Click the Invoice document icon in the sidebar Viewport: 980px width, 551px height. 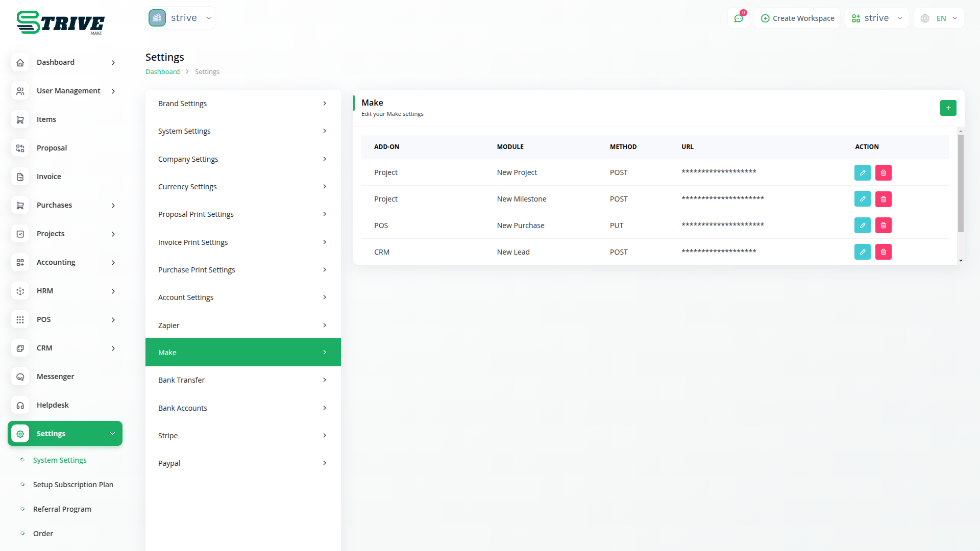point(20,177)
